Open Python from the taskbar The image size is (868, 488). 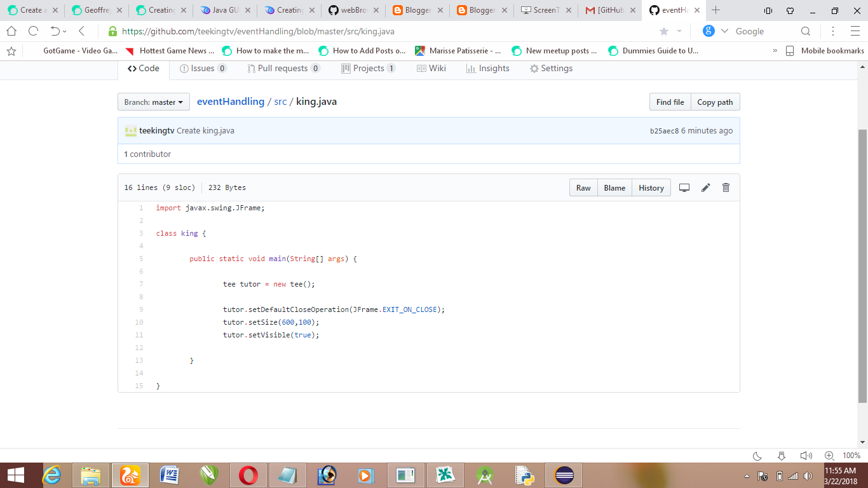[x=524, y=475]
